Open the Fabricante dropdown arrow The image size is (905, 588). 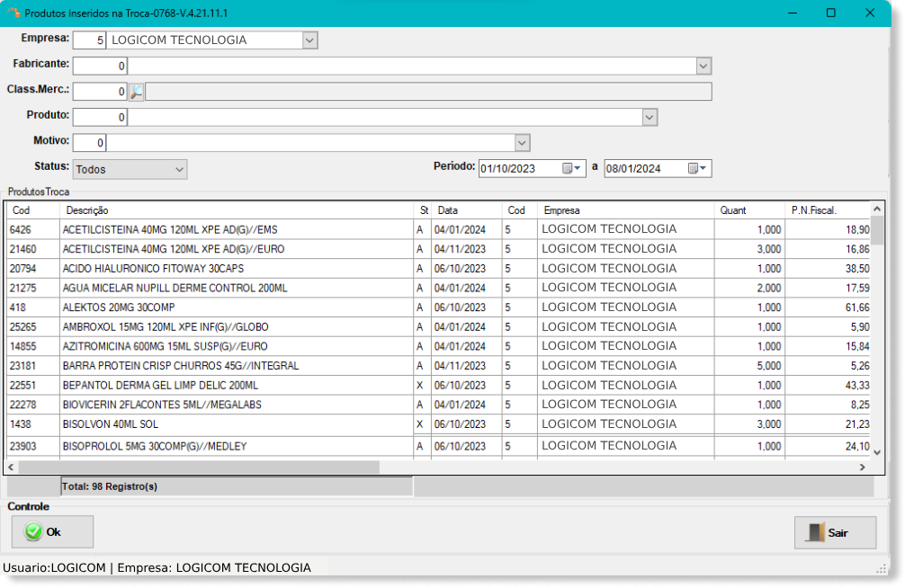pos(703,67)
